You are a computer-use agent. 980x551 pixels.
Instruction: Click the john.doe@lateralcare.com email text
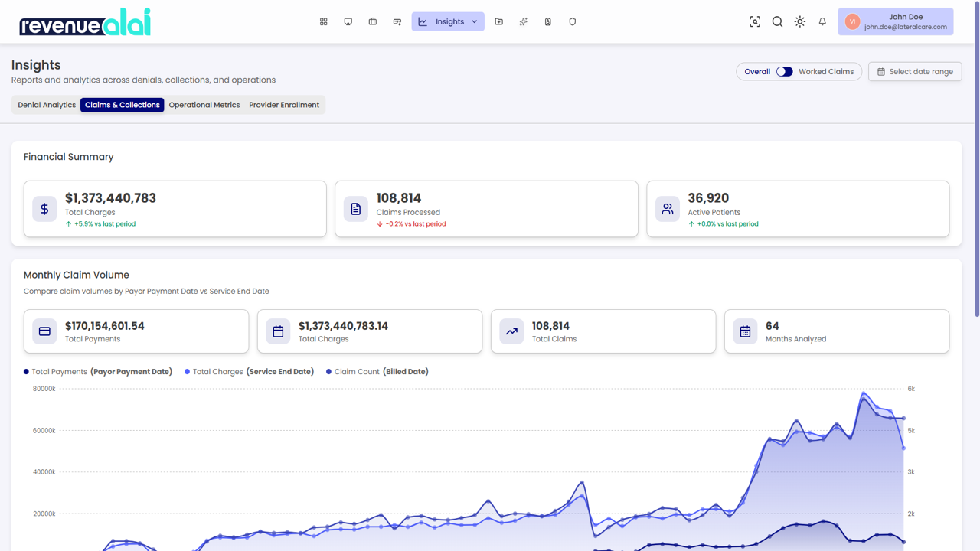coord(906,27)
